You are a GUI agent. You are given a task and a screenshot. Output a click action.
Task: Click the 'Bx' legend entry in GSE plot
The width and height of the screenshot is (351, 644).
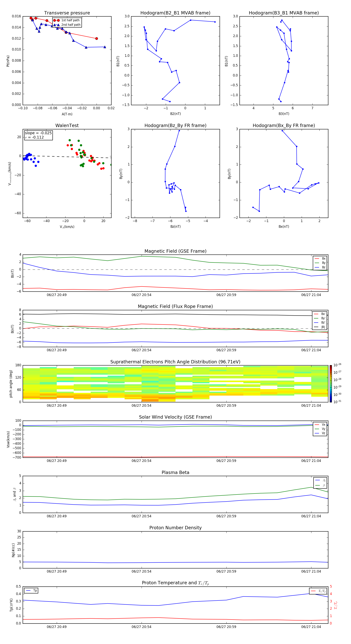320,259
